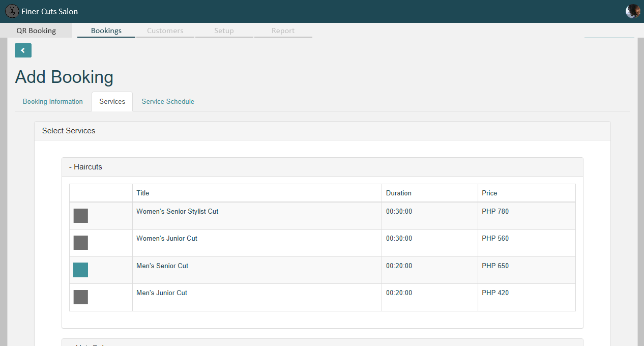Screen dimensions: 644x346
Task: Click the Women's Senior Stylist Cut title
Action: point(178,211)
